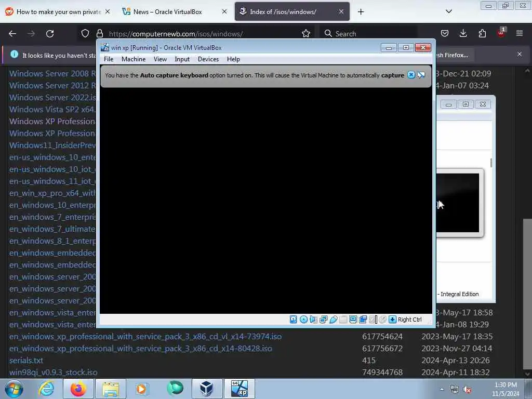Open a new Firefox tab
Image resolution: width=532 pixels, height=399 pixels.
361,12
